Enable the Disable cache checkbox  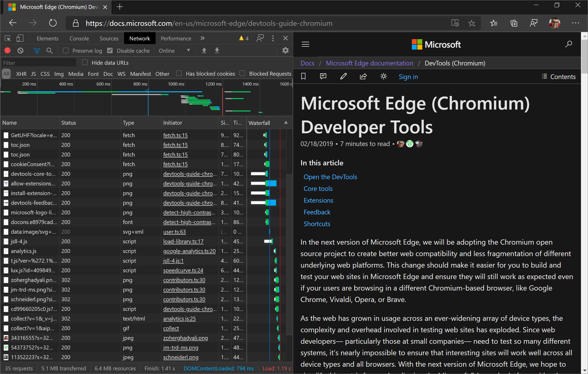tap(110, 51)
